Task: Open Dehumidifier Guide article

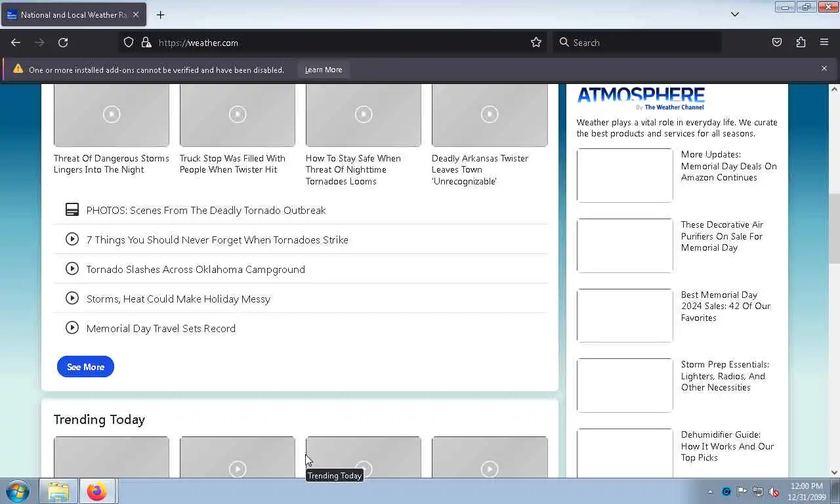Action: tap(727, 446)
